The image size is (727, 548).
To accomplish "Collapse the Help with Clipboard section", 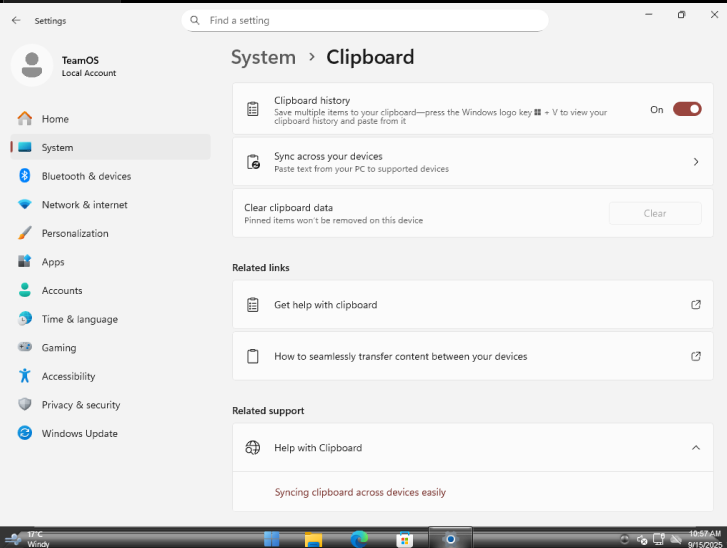I will (x=695, y=447).
